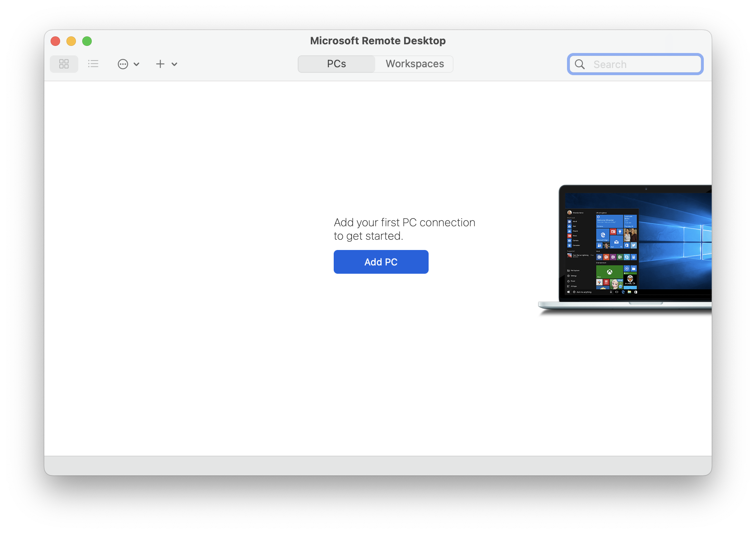Switch to the Workspaces tab

[415, 64]
